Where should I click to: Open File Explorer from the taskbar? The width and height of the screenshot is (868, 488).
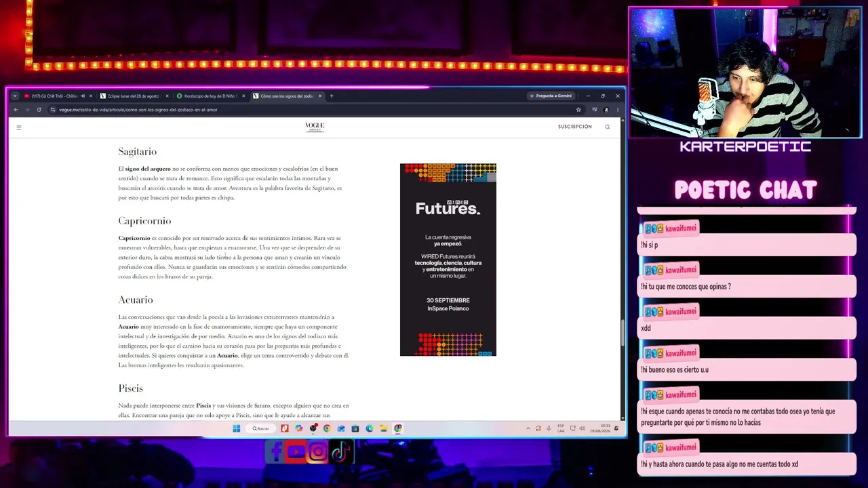pyautogui.click(x=384, y=428)
